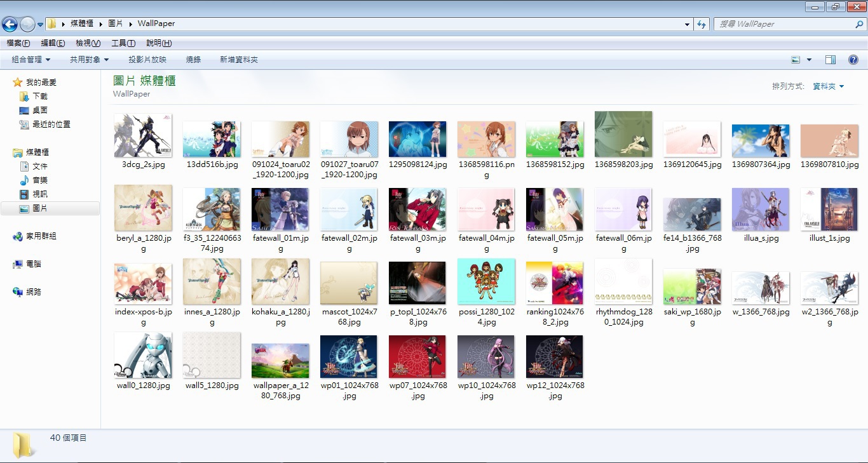Select the illust_1s.jpg thumbnail
Viewport: 868px width, 463px height.
pyautogui.click(x=829, y=209)
